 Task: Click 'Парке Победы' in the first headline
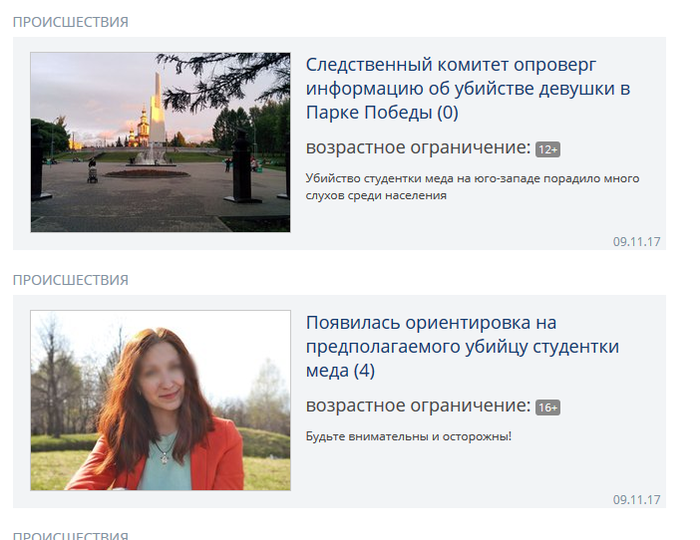(x=369, y=112)
